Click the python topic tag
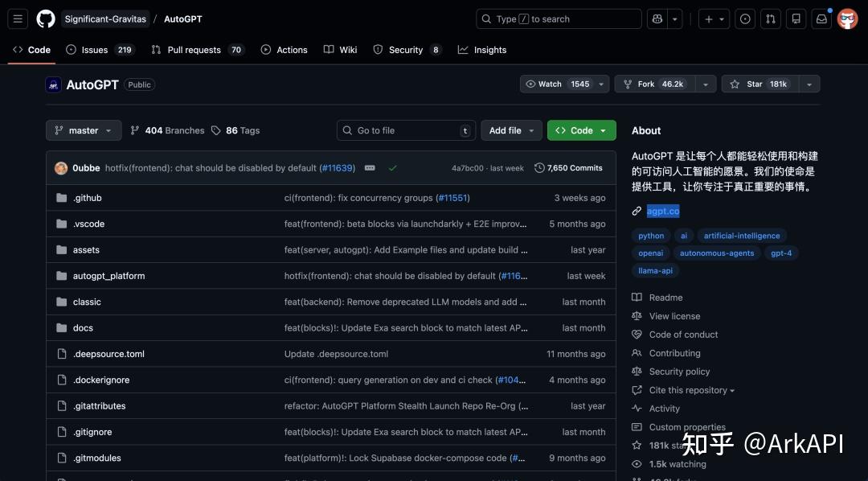 (x=651, y=236)
